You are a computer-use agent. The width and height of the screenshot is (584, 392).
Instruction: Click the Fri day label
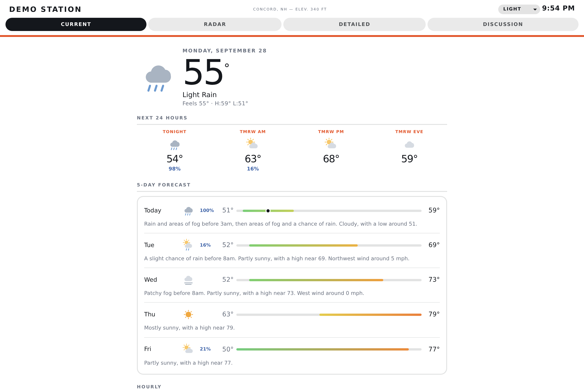point(148,349)
